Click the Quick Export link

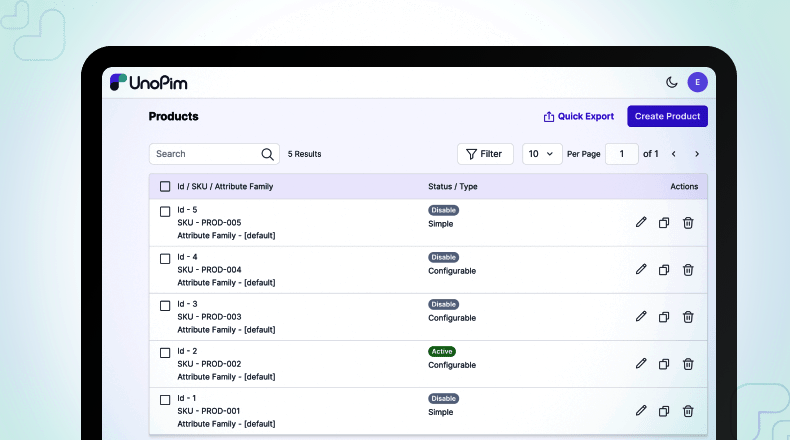coord(578,116)
